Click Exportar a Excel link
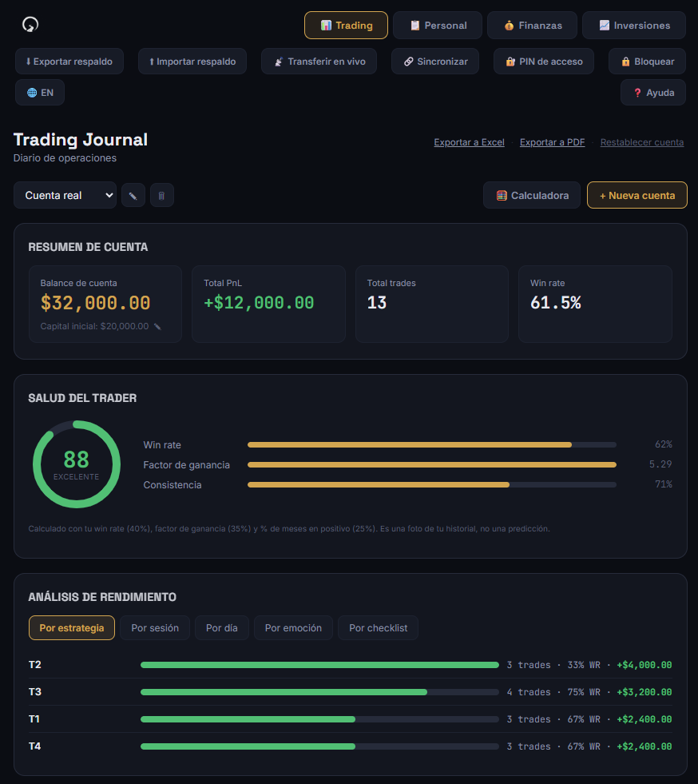This screenshot has width=698, height=784. [469, 142]
